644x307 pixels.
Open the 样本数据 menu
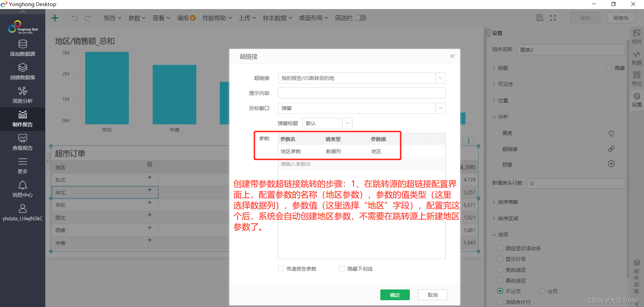(277, 18)
